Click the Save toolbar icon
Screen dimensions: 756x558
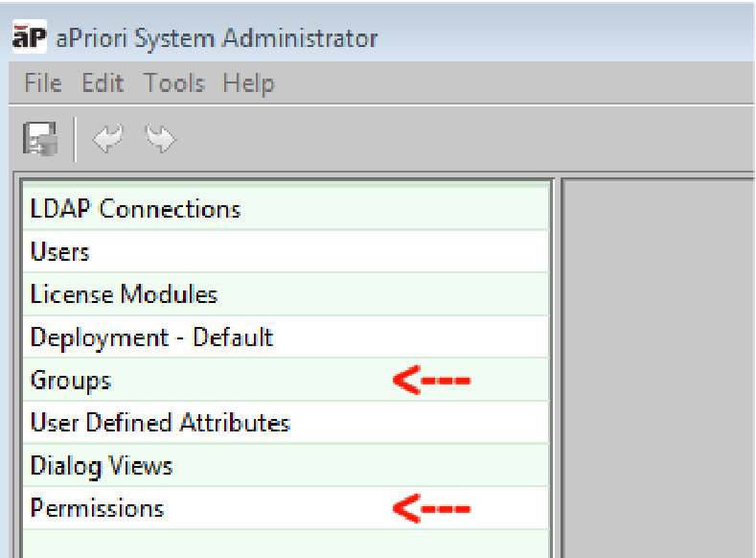coord(41,140)
